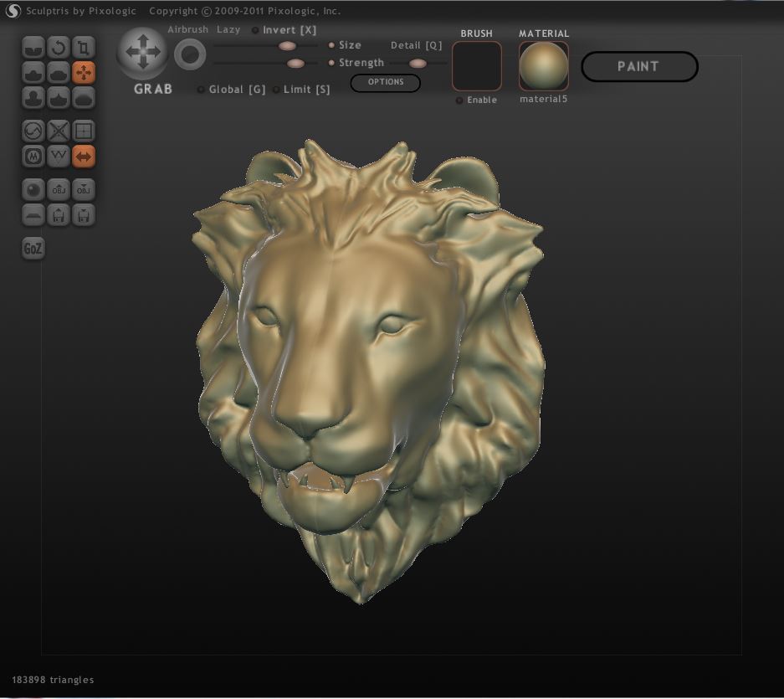Viewport: 784px width, 699px height.
Task: Select the Flatten sculpting tool
Action: pos(59,73)
